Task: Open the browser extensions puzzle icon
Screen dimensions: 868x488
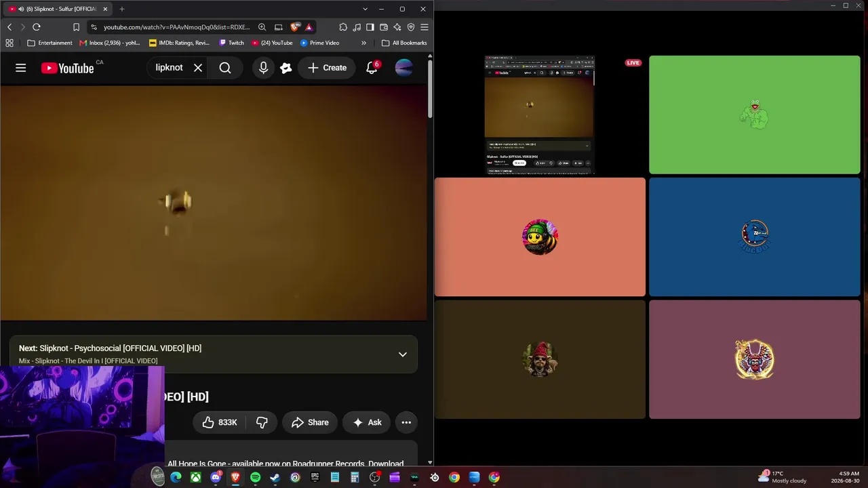Action: coord(343,27)
